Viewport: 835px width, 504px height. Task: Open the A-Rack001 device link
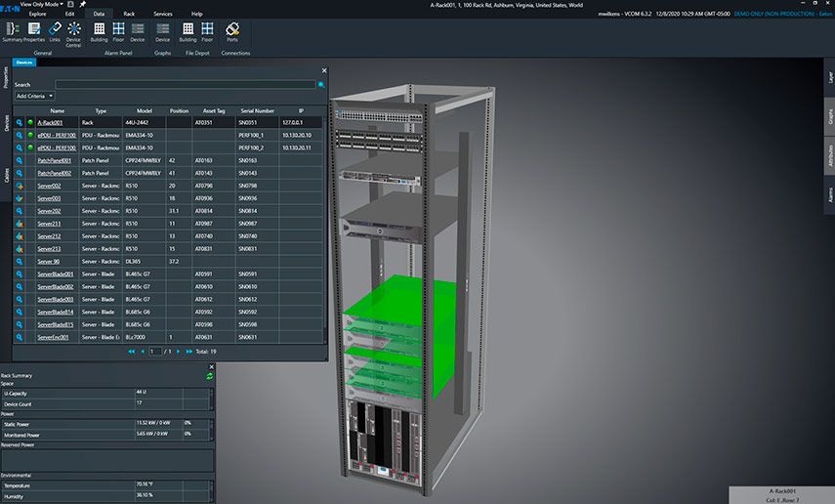click(50, 122)
